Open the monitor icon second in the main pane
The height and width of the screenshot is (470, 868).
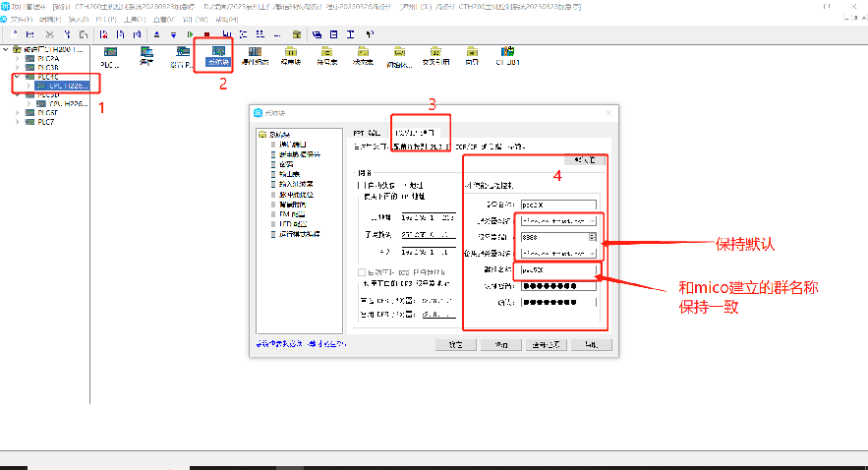click(146, 56)
